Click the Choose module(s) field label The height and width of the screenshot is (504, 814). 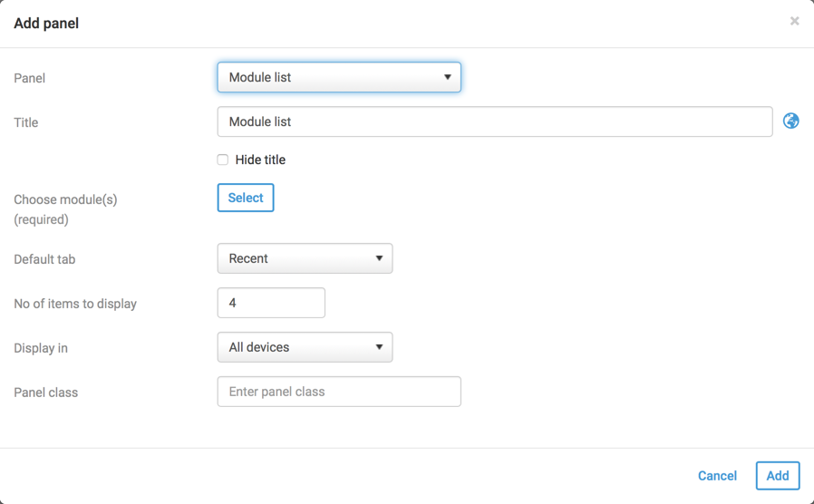pos(65,199)
